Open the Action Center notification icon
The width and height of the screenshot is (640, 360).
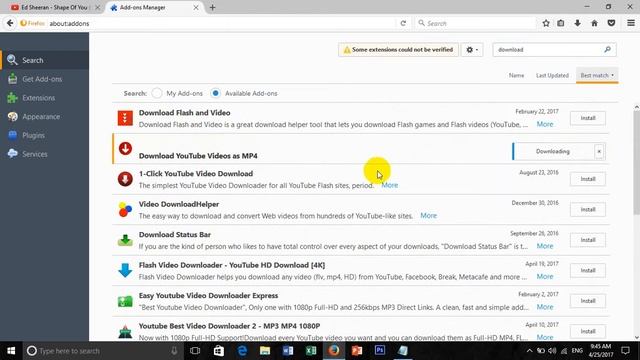(x=625, y=351)
